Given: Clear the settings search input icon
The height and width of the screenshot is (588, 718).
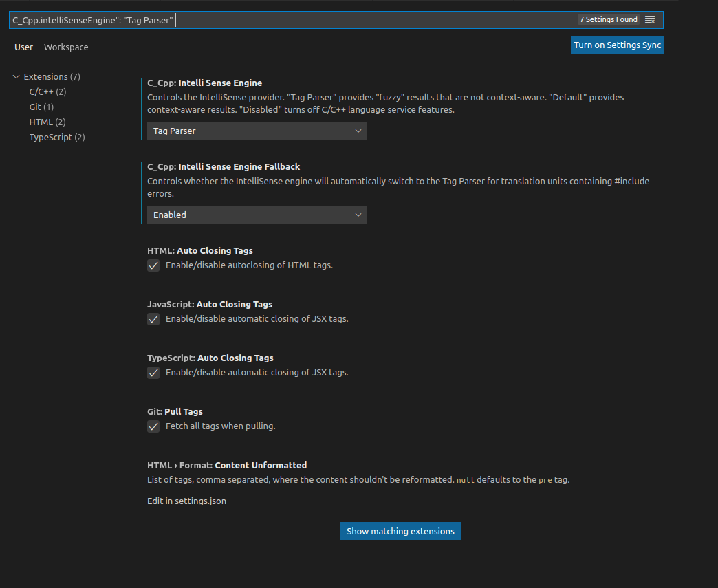Looking at the screenshot, I should click(x=650, y=20).
